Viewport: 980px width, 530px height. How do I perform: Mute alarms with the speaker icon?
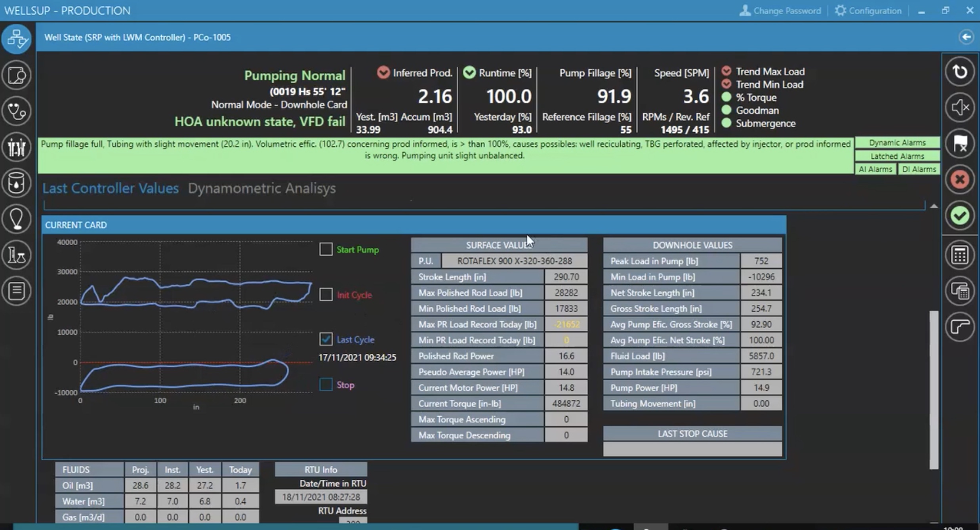[960, 107]
